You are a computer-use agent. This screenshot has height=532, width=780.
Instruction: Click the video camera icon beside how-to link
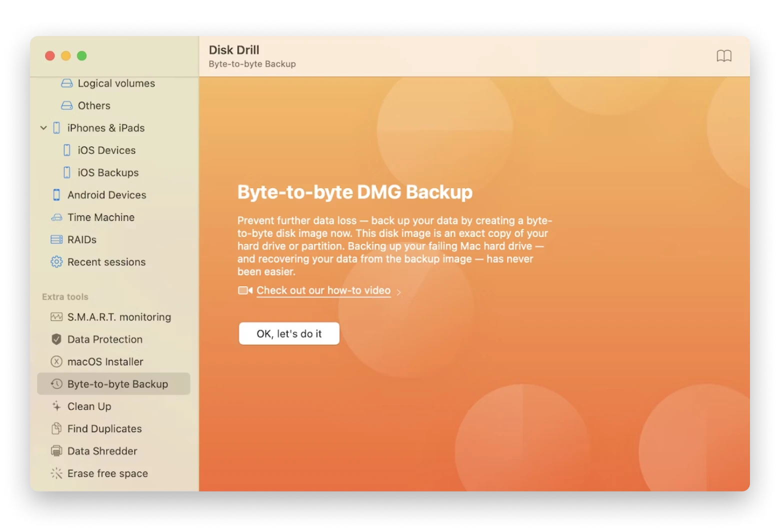245,290
